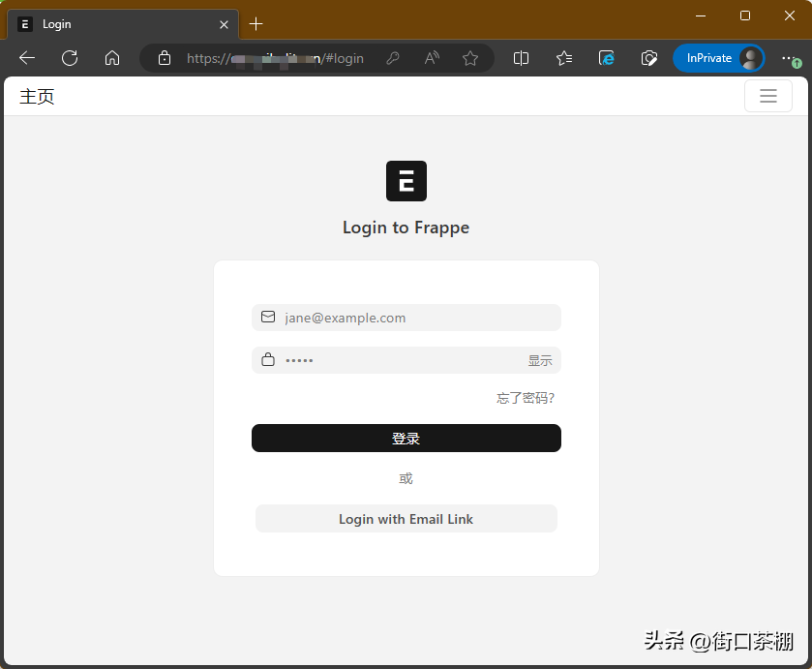Open a new tab with plus button
Screen dimensions: 812x669
(256, 24)
